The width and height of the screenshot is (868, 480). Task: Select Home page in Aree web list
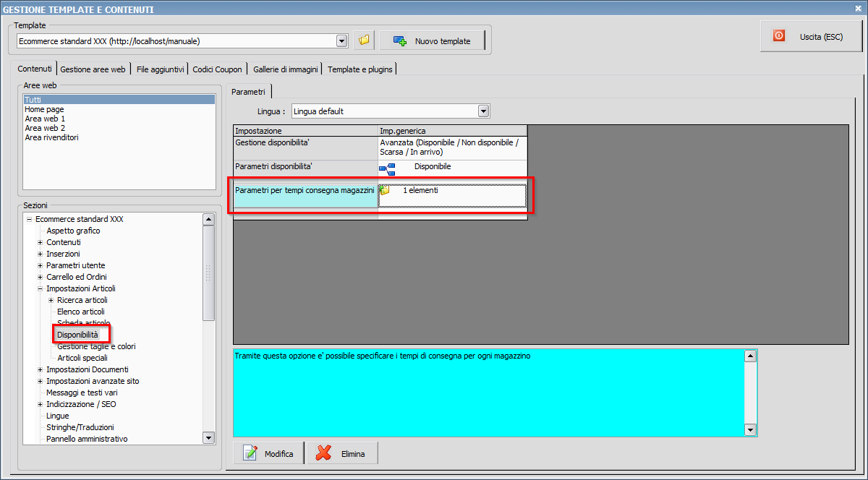(44, 109)
